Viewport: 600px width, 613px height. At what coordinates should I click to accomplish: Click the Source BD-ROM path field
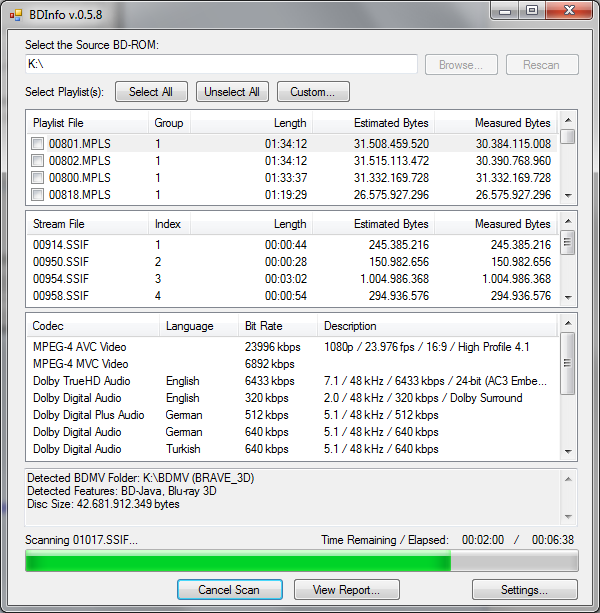tap(221, 64)
